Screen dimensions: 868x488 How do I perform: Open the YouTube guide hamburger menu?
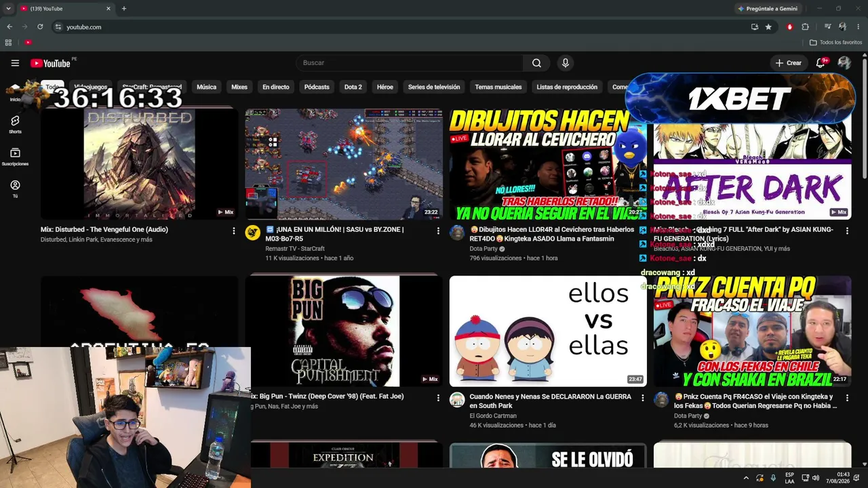pos(15,63)
